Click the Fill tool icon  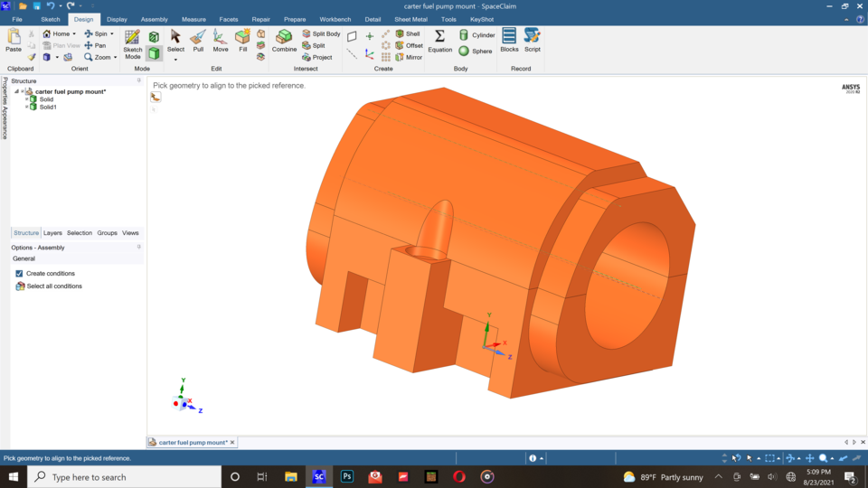[242, 41]
